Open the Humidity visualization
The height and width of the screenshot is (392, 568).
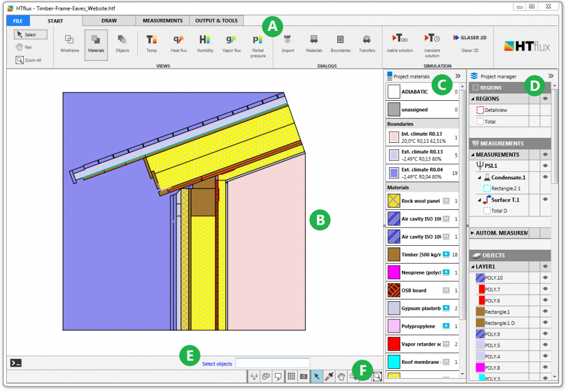205,44
